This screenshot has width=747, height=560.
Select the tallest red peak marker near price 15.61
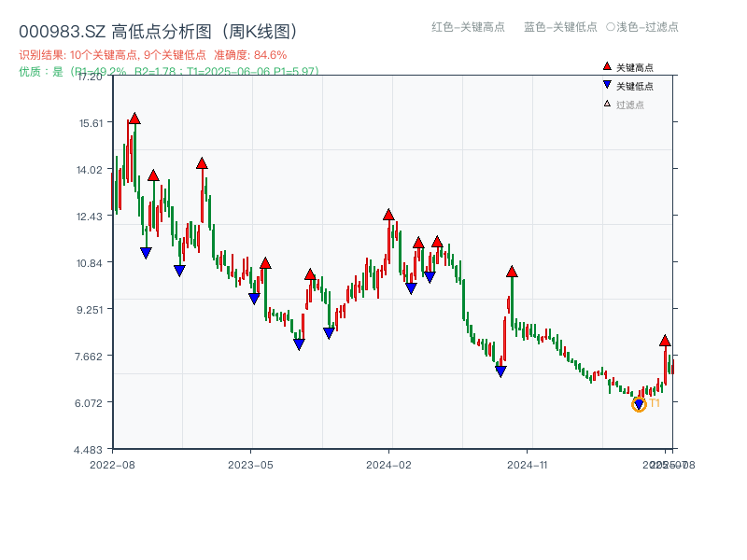(x=134, y=119)
